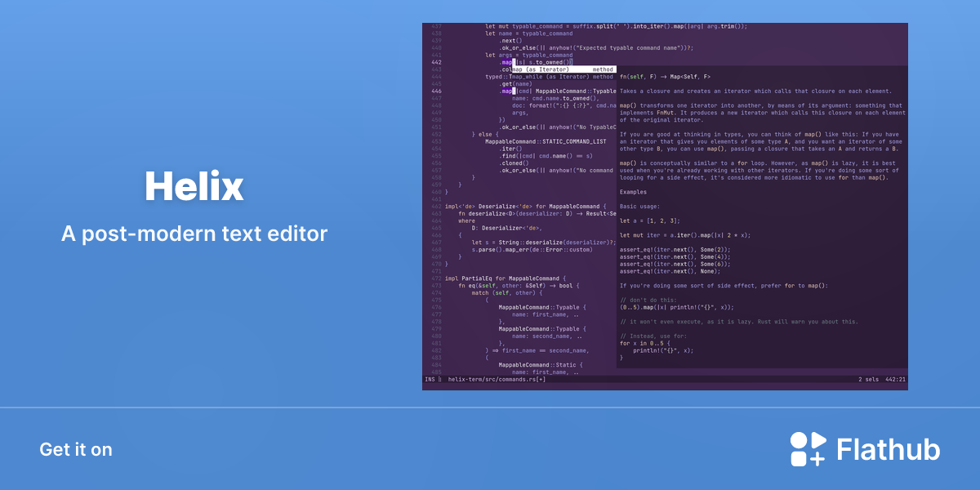This screenshot has height=490, width=980.
Task: Click the 442:21 cursor position indicator
Action: tap(894, 380)
